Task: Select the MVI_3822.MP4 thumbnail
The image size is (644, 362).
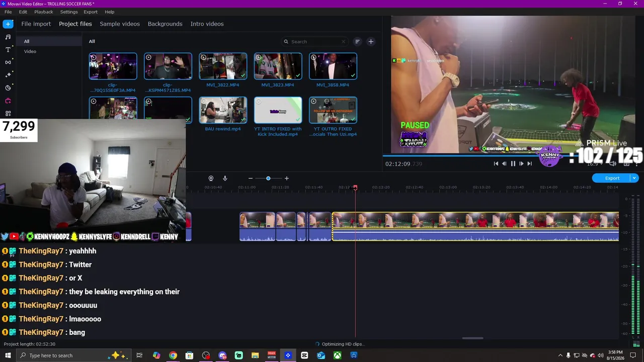Action: point(223,66)
